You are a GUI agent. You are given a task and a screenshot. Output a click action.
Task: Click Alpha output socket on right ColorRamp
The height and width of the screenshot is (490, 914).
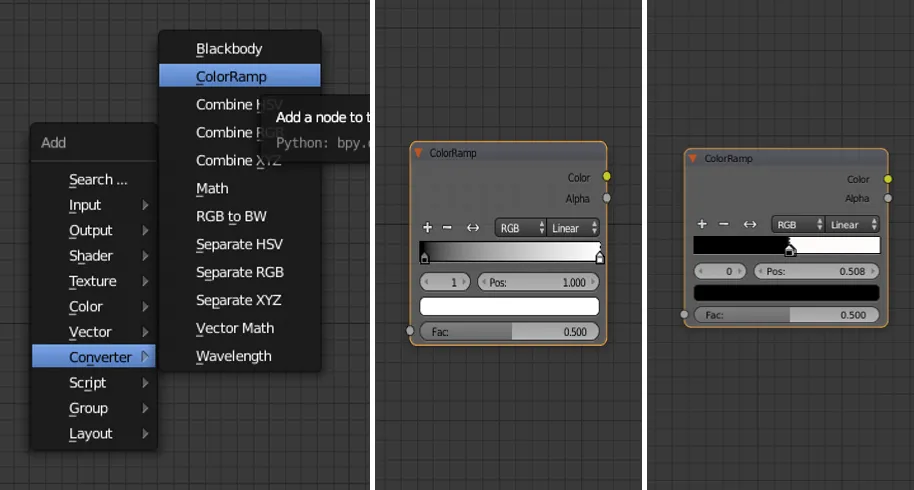pyautogui.click(x=888, y=198)
